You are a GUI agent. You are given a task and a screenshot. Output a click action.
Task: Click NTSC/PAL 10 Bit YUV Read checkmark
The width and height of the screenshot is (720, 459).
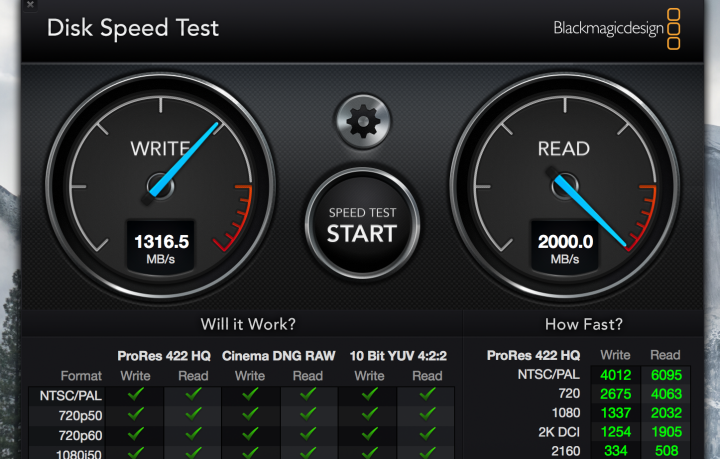[x=428, y=394]
